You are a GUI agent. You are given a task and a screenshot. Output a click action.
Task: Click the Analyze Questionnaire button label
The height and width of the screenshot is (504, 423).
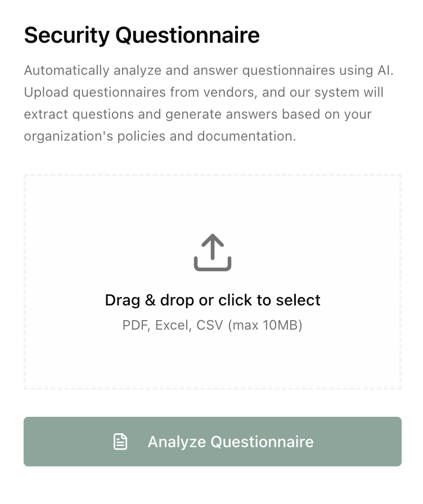click(231, 442)
